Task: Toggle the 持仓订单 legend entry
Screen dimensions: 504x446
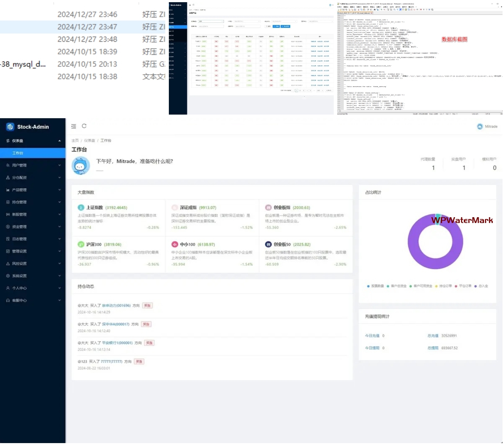Action: pos(443,286)
